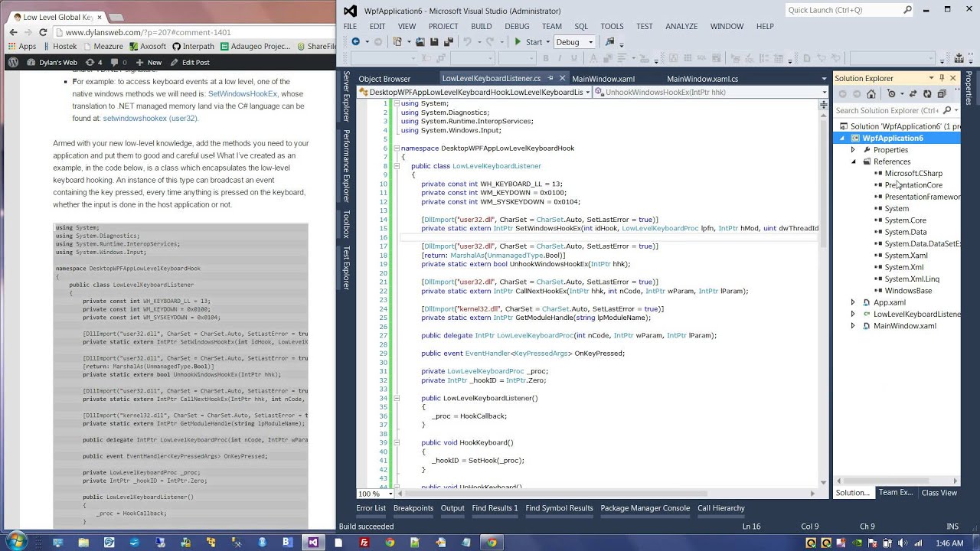Open the document tab overflow dropdown
The width and height of the screenshot is (980, 551).
click(x=824, y=79)
